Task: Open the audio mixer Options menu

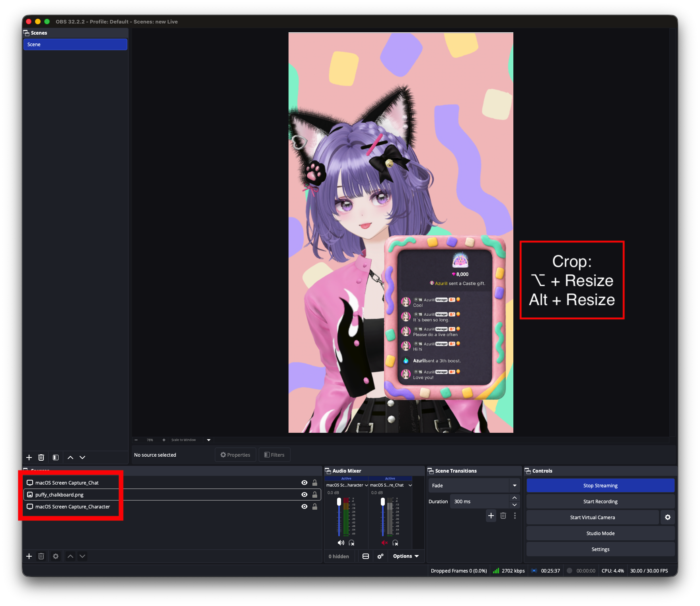Action: (406, 556)
